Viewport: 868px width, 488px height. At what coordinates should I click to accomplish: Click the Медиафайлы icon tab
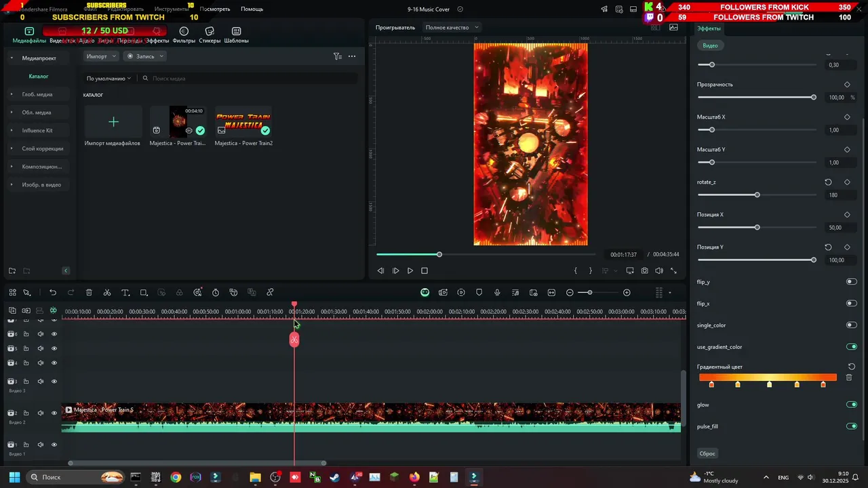coord(29,35)
